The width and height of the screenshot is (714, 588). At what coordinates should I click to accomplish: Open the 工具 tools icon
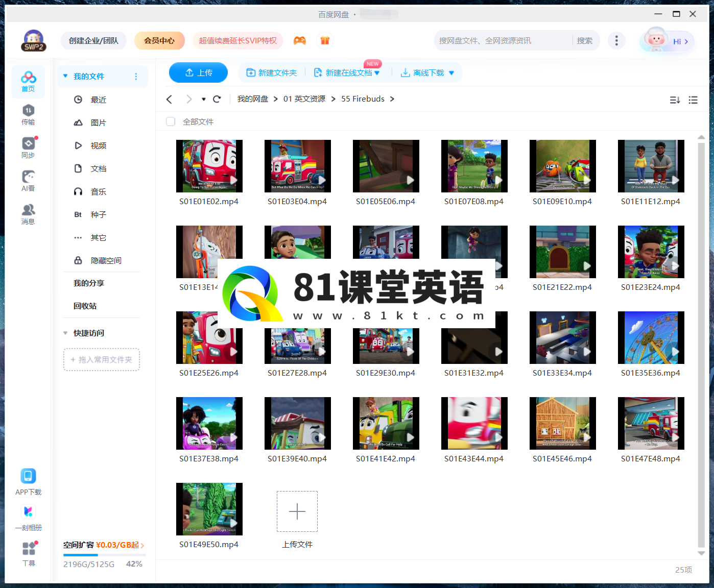[x=29, y=553]
